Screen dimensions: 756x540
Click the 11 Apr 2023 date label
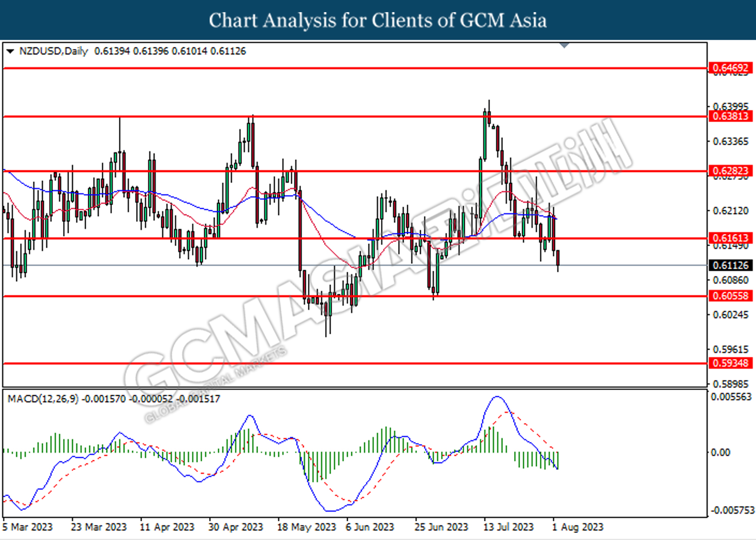point(167,527)
